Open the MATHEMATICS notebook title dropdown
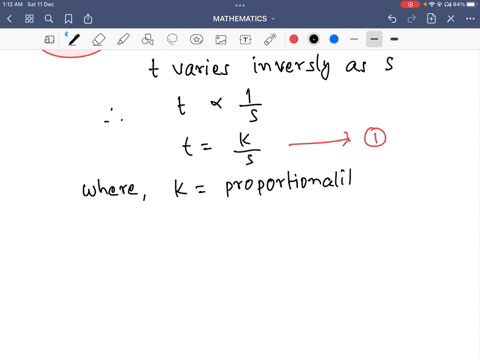The image size is (480, 360). [x=244, y=19]
